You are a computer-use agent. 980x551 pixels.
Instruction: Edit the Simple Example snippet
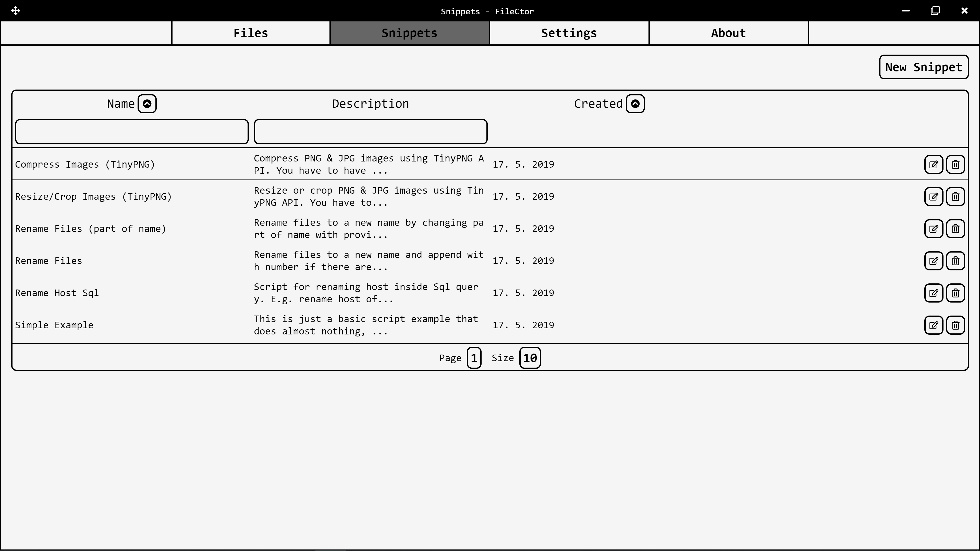click(x=933, y=325)
